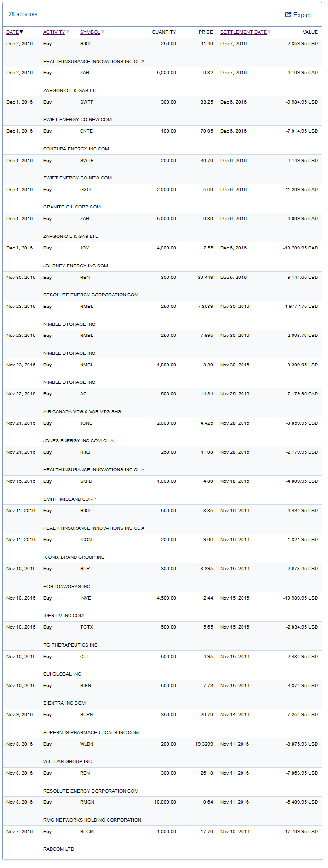Click the QUANTITY column header
This screenshot has height=868, width=328.
[x=164, y=32]
